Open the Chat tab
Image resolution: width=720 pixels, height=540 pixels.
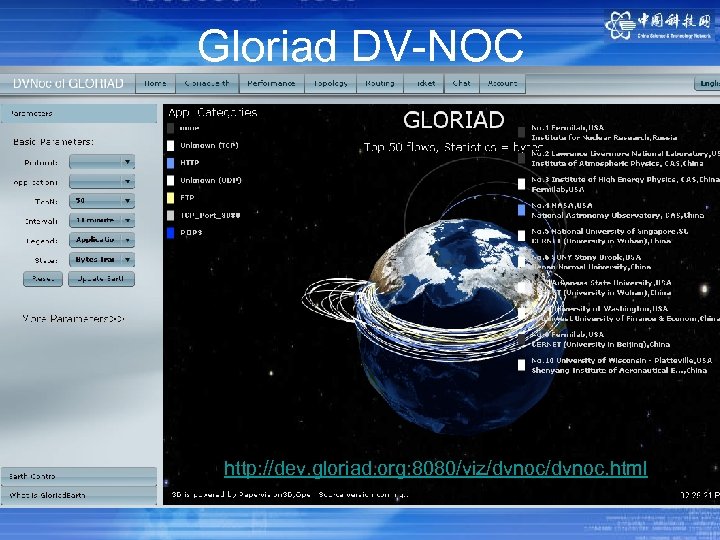point(461,84)
